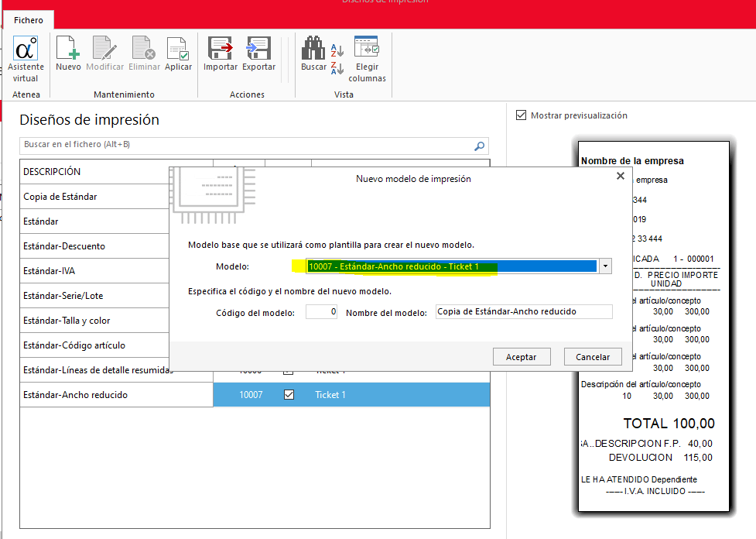Click the Exportar action icon
The image size is (756, 539).
258,50
